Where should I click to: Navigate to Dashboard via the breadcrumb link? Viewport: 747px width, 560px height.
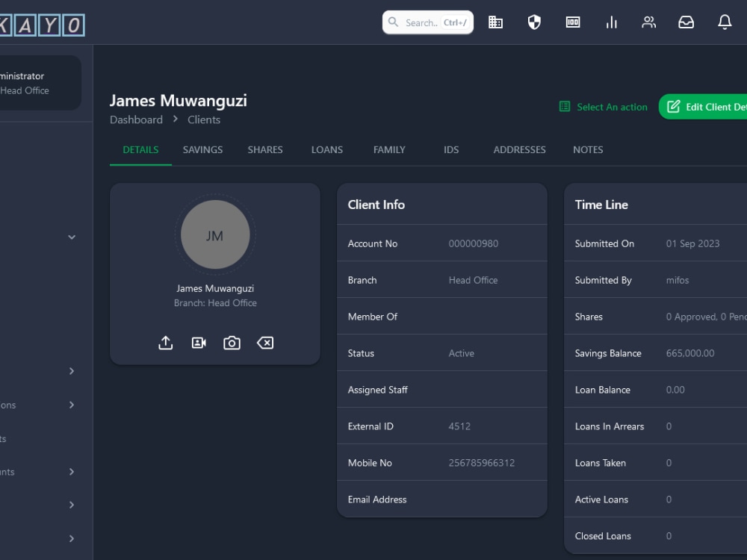point(136,119)
